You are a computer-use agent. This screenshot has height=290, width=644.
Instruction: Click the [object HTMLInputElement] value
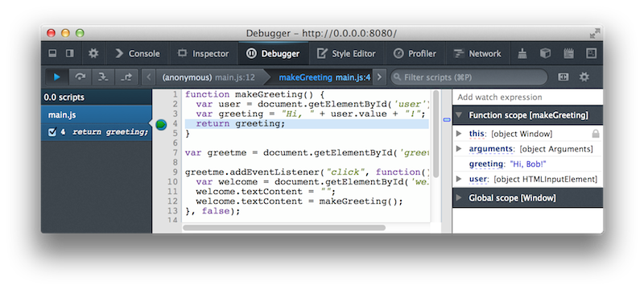point(546,180)
